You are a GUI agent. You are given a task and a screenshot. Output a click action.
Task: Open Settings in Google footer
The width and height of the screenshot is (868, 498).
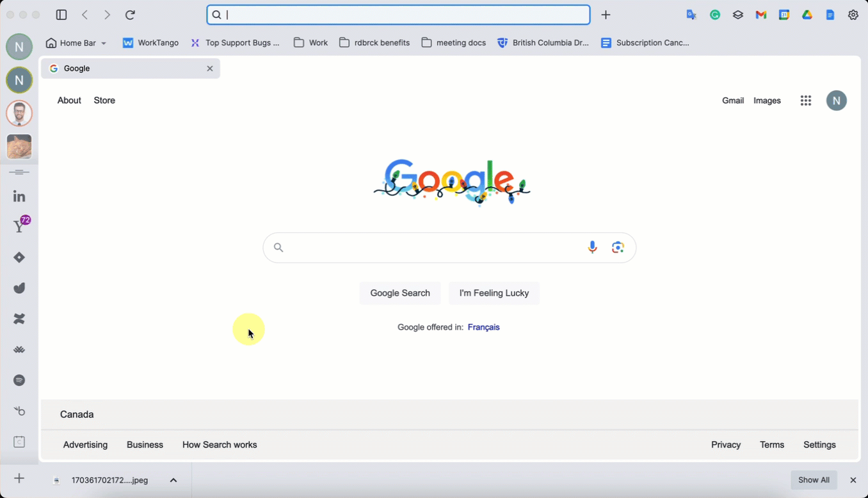tap(819, 445)
